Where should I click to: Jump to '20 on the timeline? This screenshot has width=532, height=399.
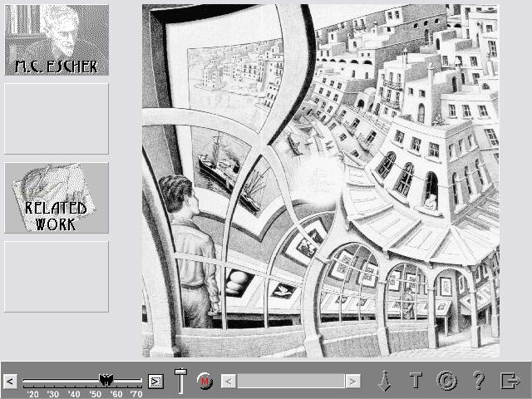click(33, 394)
